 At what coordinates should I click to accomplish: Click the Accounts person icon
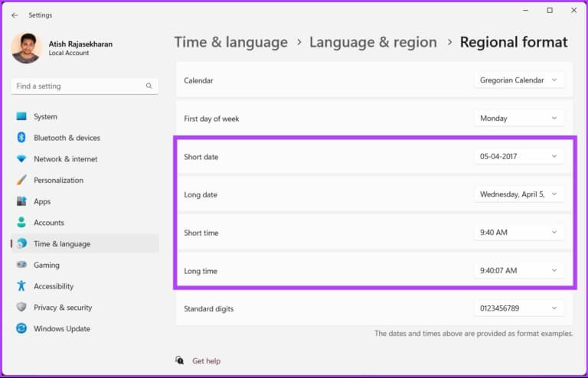[x=21, y=222]
